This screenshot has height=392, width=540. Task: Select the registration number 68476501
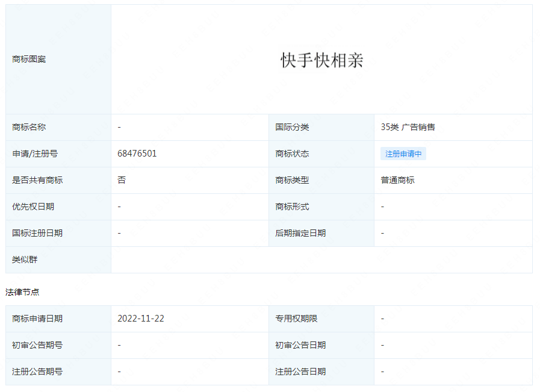pos(137,154)
